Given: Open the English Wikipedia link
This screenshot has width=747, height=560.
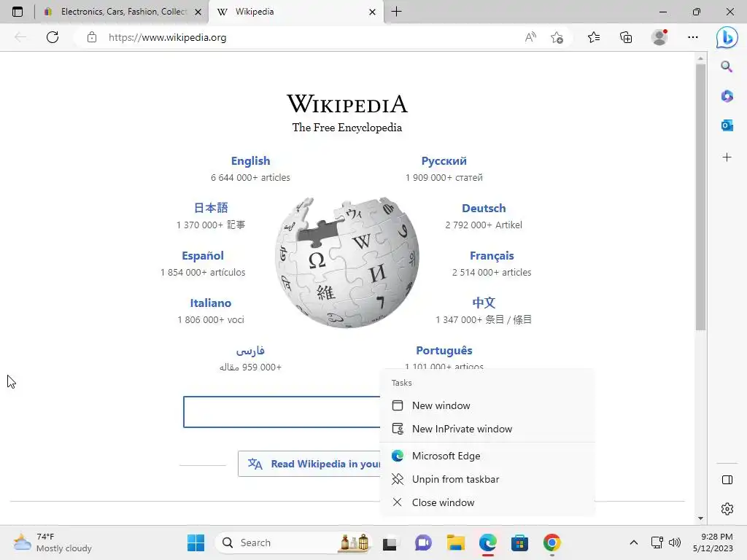Looking at the screenshot, I should click(251, 161).
